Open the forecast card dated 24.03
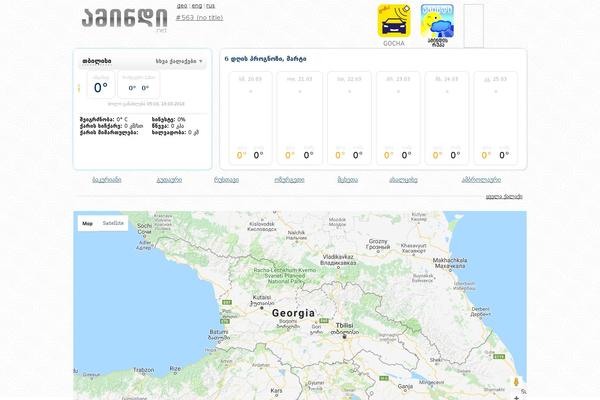This screenshot has width=600, height=400. click(447, 118)
